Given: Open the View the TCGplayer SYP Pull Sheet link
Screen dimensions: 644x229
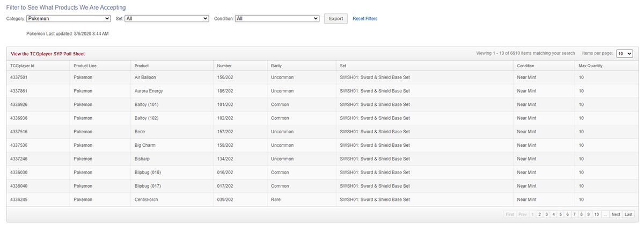Looking at the screenshot, I should (x=48, y=54).
